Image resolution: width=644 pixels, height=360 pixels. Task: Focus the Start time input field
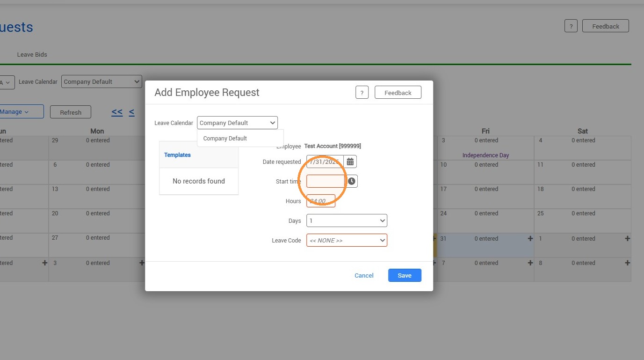(326, 181)
